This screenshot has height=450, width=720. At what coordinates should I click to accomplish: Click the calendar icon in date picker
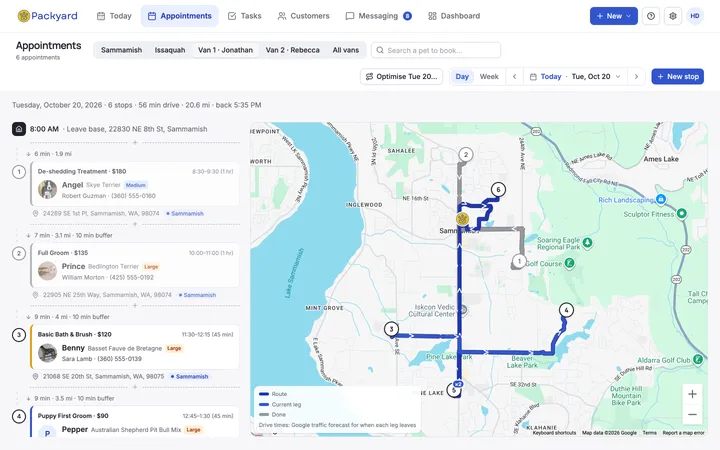[533, 77]
